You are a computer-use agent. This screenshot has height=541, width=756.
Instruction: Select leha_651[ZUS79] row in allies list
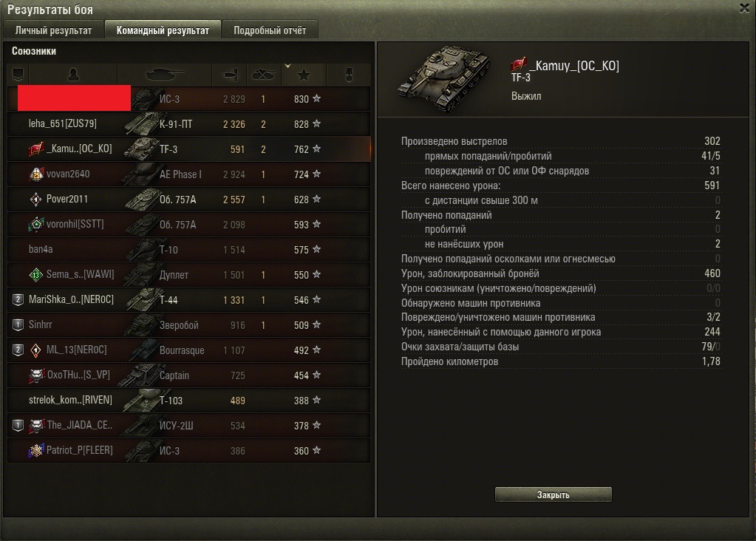click(x=189, y=124)
